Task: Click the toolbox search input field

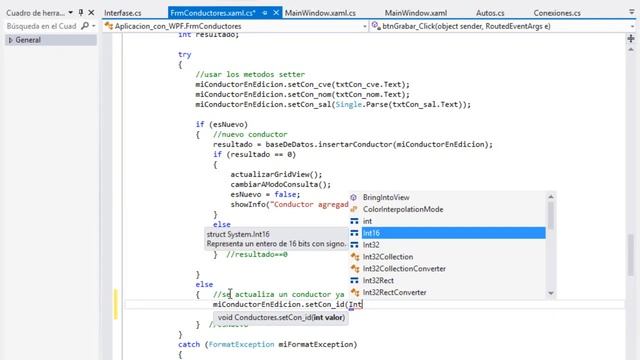Action: (x=42, y=26)
